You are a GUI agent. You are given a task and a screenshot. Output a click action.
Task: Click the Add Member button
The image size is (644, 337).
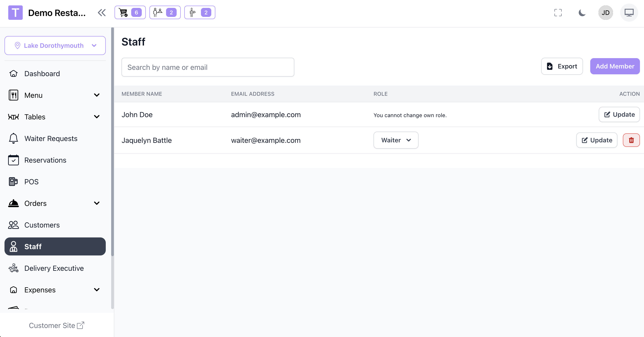pyautogui.click(x=615, y=66)
